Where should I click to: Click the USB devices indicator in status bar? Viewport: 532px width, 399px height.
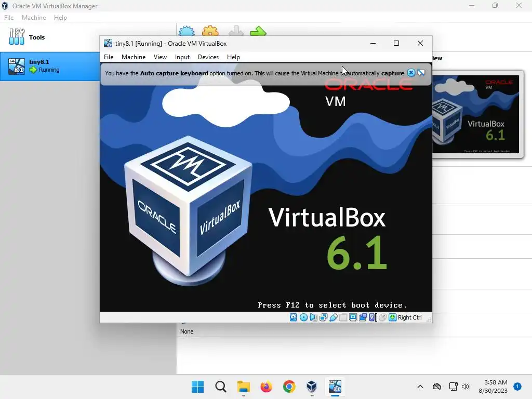(333, 317)
